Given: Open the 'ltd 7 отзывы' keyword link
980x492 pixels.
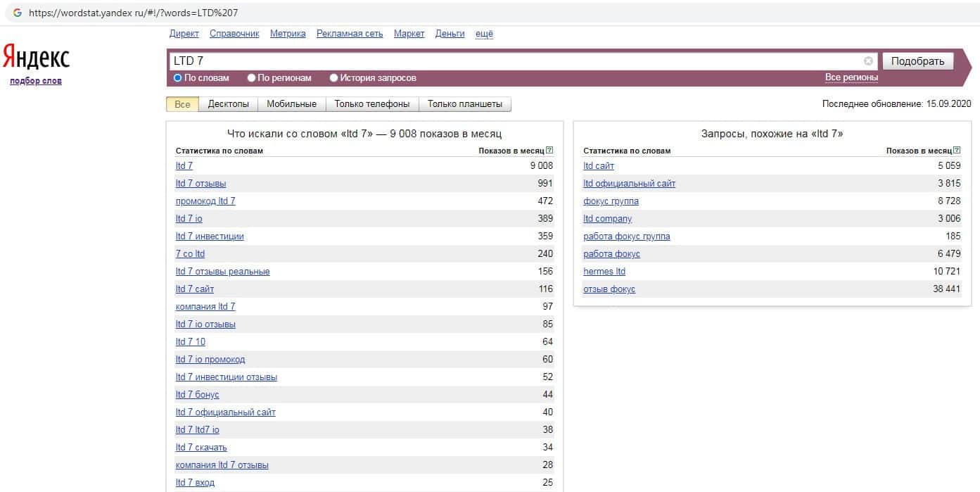Looking at the screenshot, I should point(201,184).
